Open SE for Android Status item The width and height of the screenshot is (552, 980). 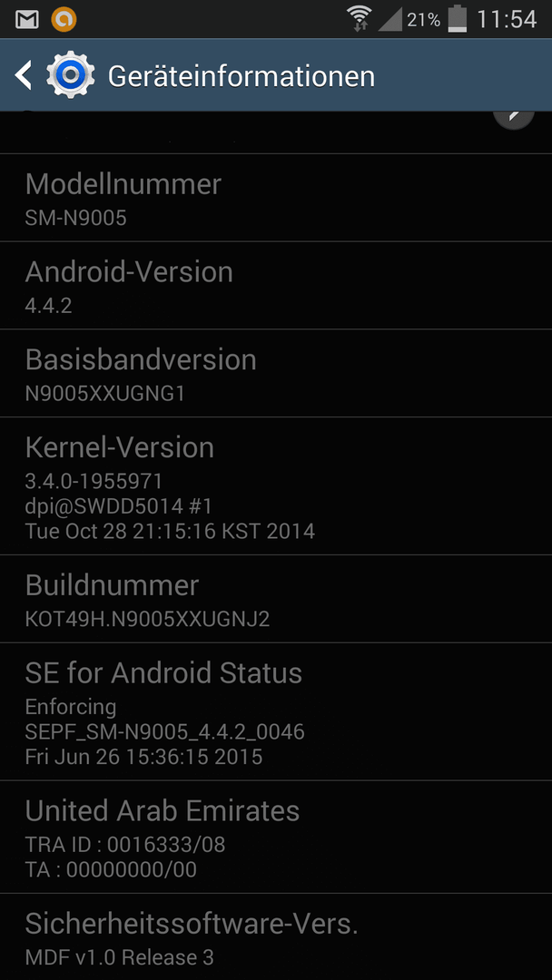(x=276, y=711)
